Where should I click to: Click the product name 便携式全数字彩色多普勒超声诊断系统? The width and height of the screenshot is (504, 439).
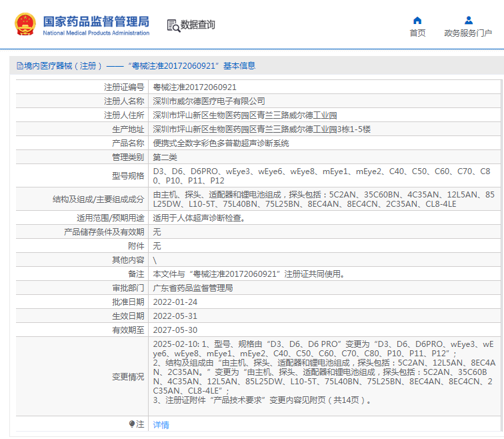click(221, 143)
